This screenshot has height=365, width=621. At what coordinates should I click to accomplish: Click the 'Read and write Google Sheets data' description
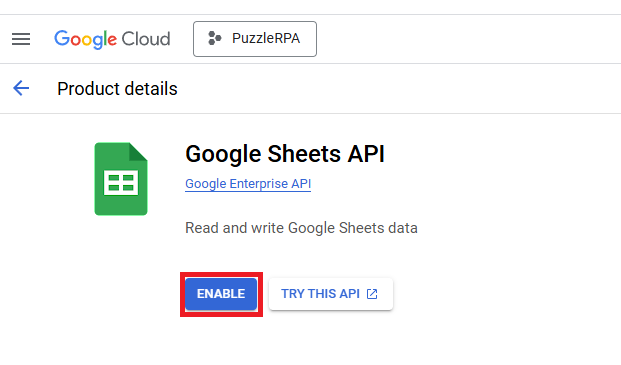point(301,228)
